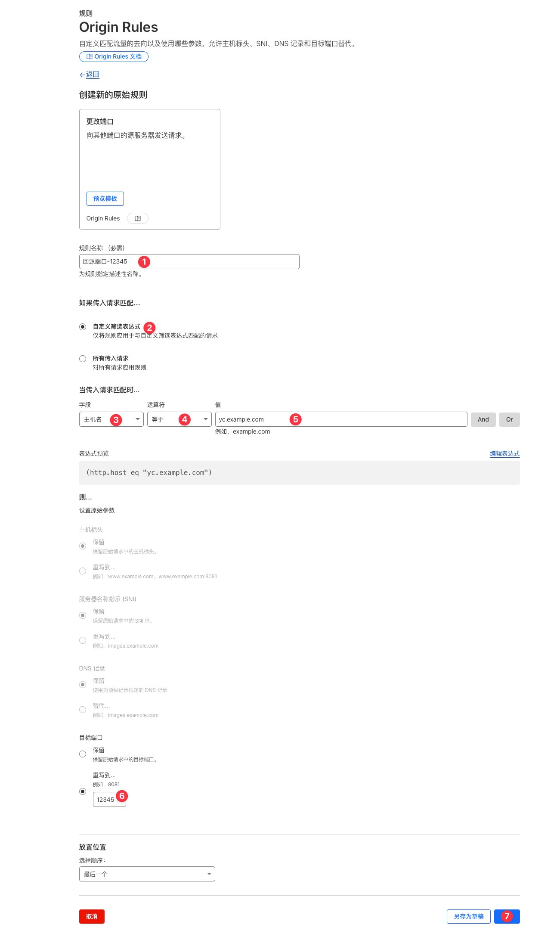Select 重写到 radio under 目标端口

coord(83,791)
